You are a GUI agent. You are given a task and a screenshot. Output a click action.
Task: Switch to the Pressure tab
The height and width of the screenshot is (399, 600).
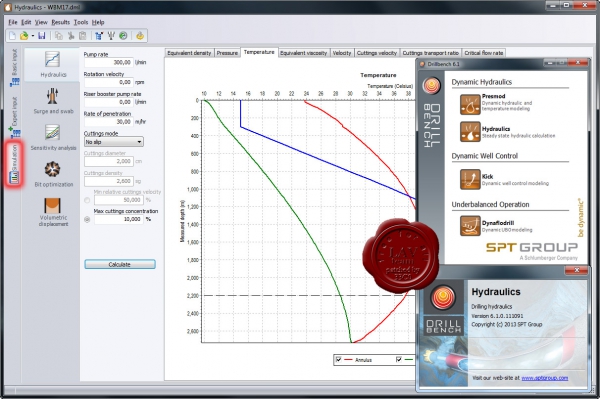tap(227, 53)
